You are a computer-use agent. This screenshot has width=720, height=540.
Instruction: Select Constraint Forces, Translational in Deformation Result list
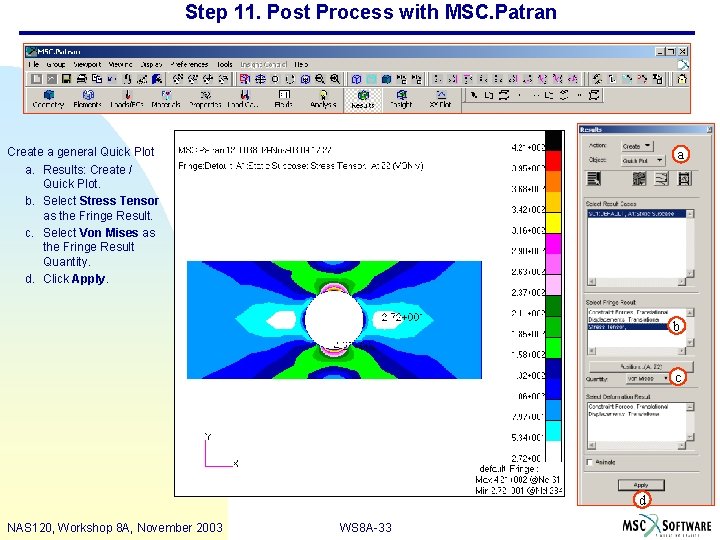pyautogui.click(x=637, y=407)
